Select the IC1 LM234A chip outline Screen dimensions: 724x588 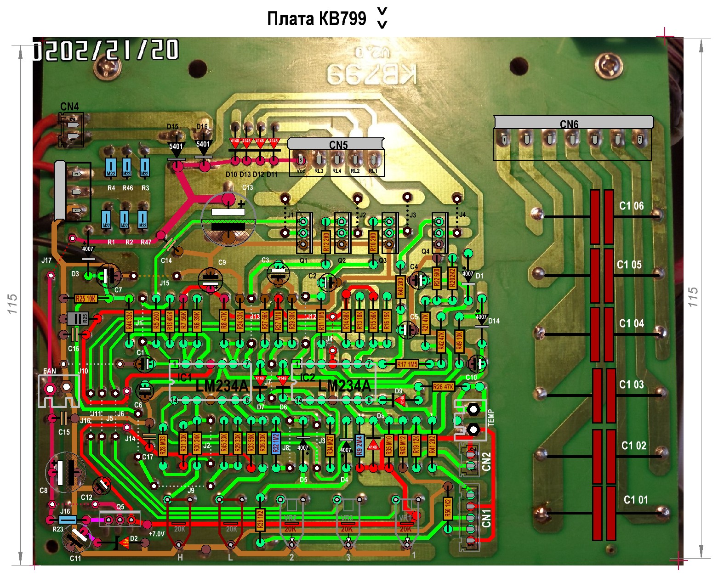(x=211, y=382)
